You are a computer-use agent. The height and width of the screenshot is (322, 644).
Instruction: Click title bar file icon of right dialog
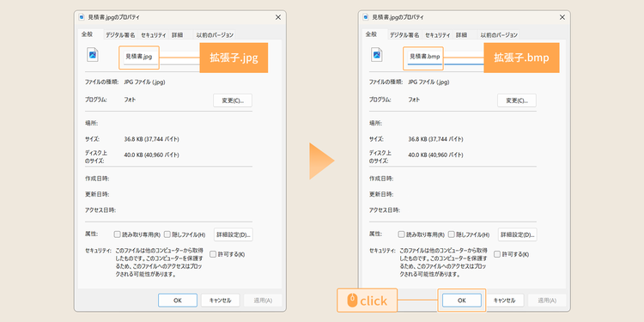366,17
